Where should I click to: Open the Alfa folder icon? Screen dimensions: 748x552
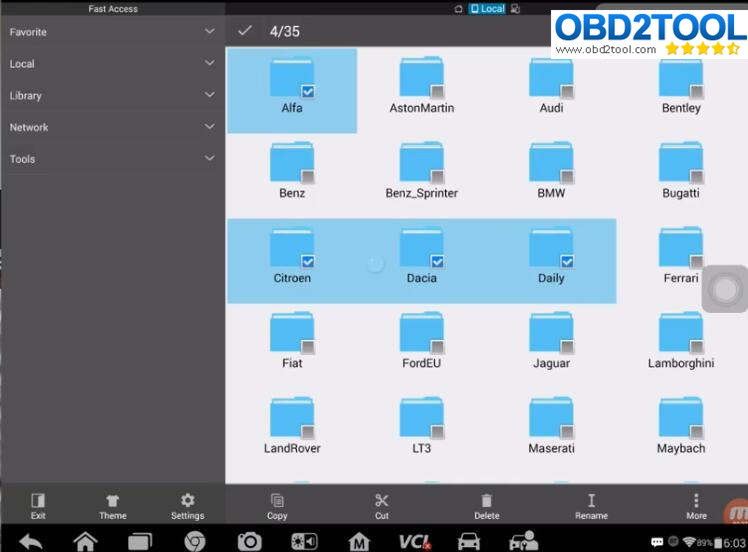tap(291, 78)
